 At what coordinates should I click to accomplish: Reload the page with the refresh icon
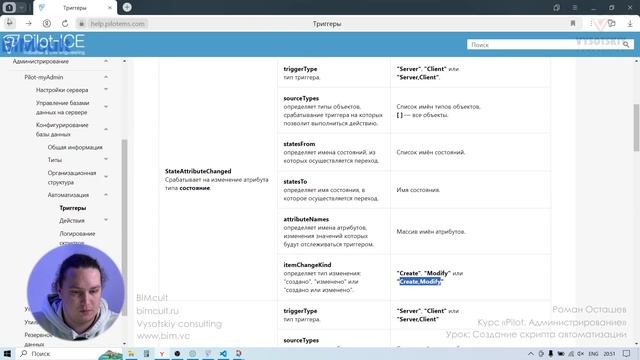point(65,24)
